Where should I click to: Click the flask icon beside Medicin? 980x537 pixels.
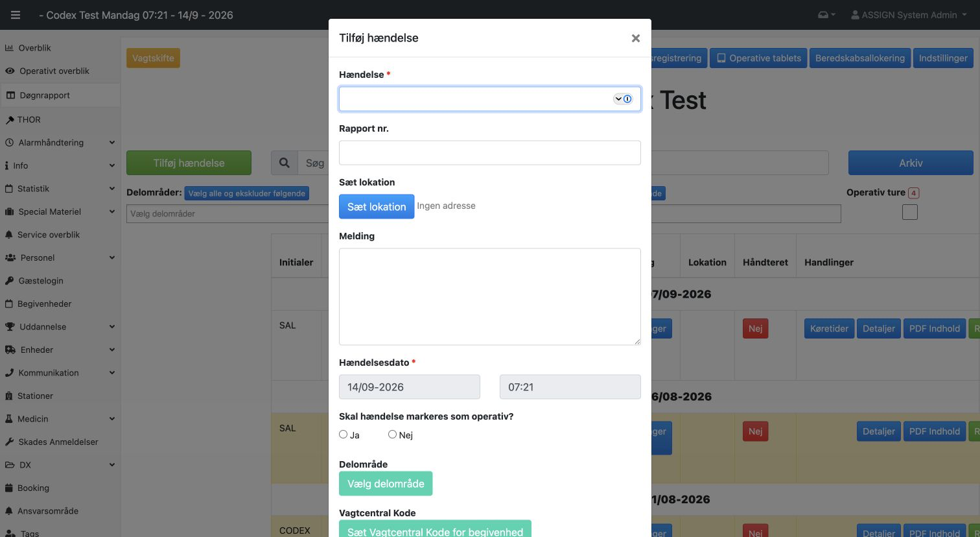point(9,419)
